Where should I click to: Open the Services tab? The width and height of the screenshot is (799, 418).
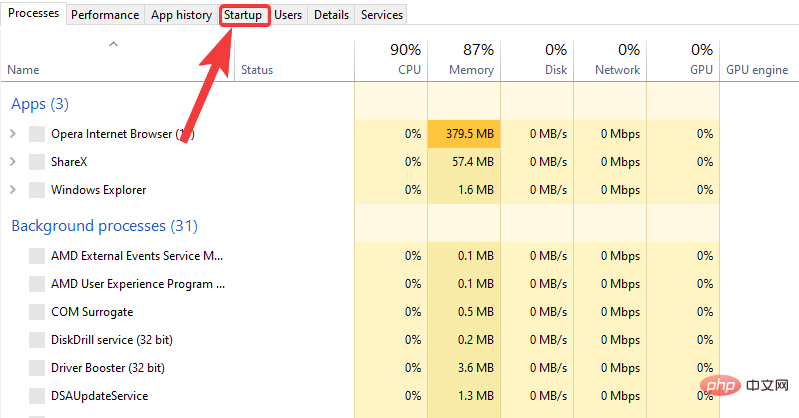[x=382, y=15]
